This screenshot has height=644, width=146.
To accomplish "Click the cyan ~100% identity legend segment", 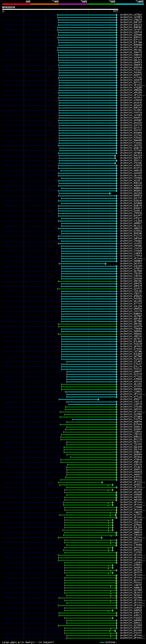I will tap(130, 4).
